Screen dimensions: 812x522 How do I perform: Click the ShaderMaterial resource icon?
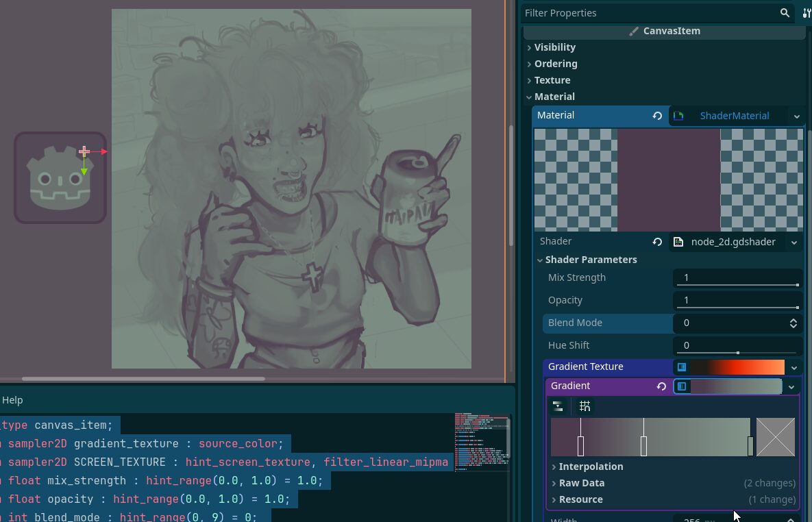[x=678, y=116]
